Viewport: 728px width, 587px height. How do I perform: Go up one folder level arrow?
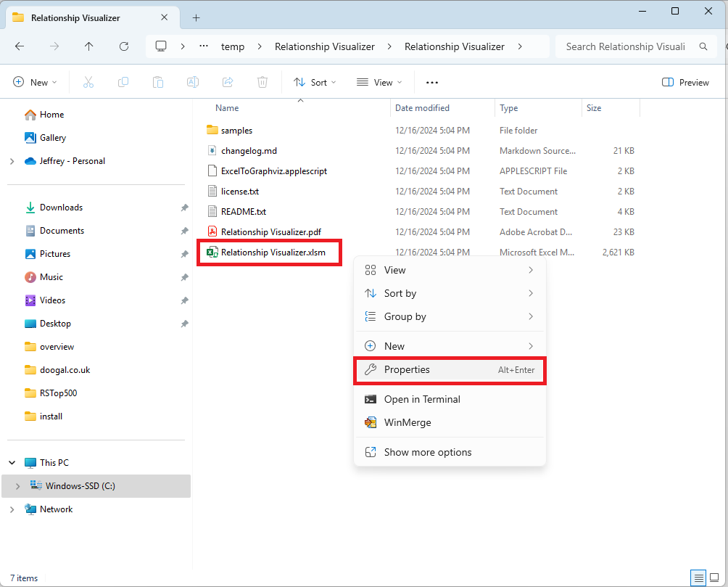point(88,46)
